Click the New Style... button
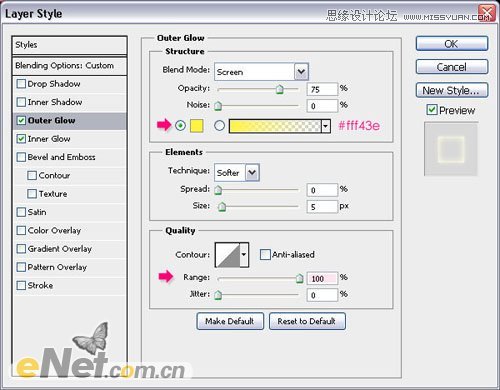 [452, 90]
